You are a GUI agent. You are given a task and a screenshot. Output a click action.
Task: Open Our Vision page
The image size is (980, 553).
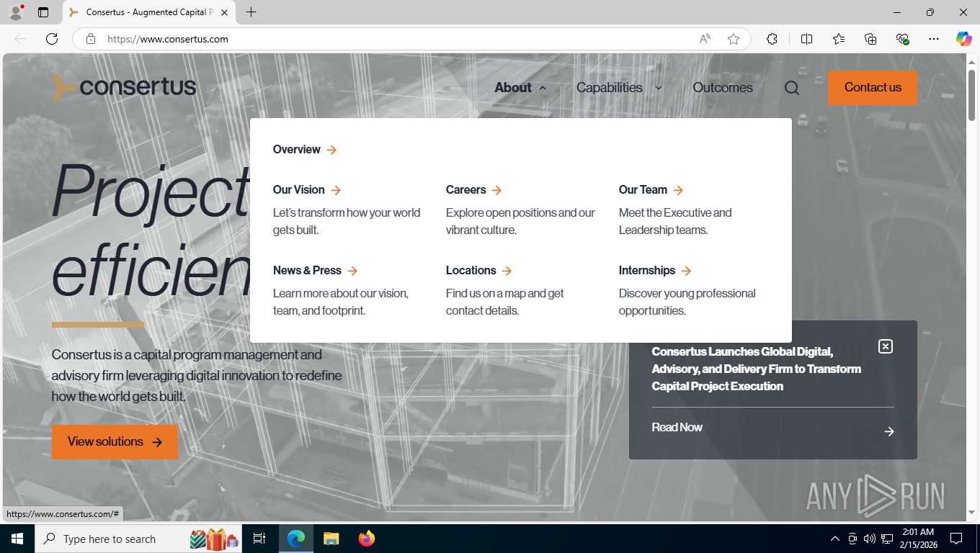299,190
